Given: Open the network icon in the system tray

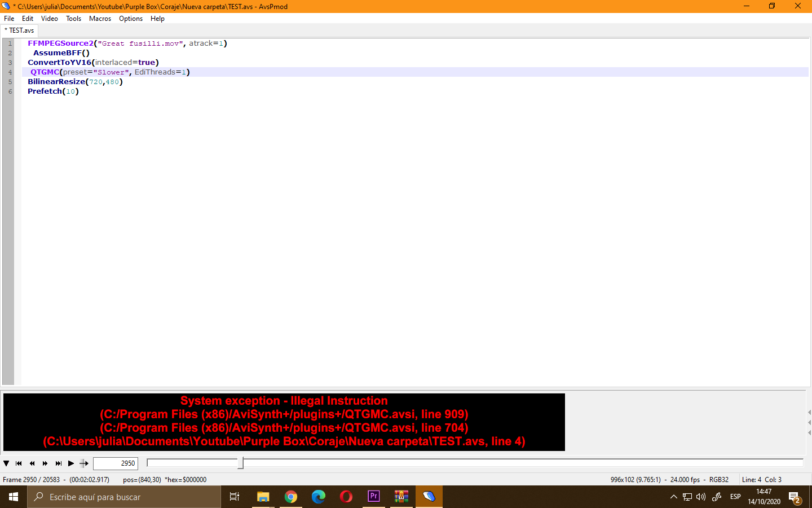Looking at the screenshot, I should tap(687, 497).
